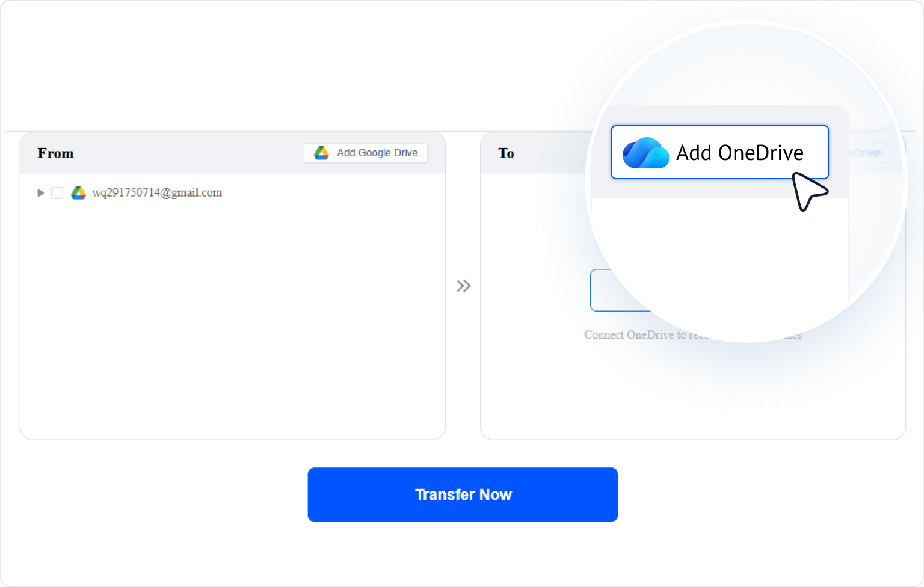Select the wq291750714@gmail.com account text

[157, 192]
